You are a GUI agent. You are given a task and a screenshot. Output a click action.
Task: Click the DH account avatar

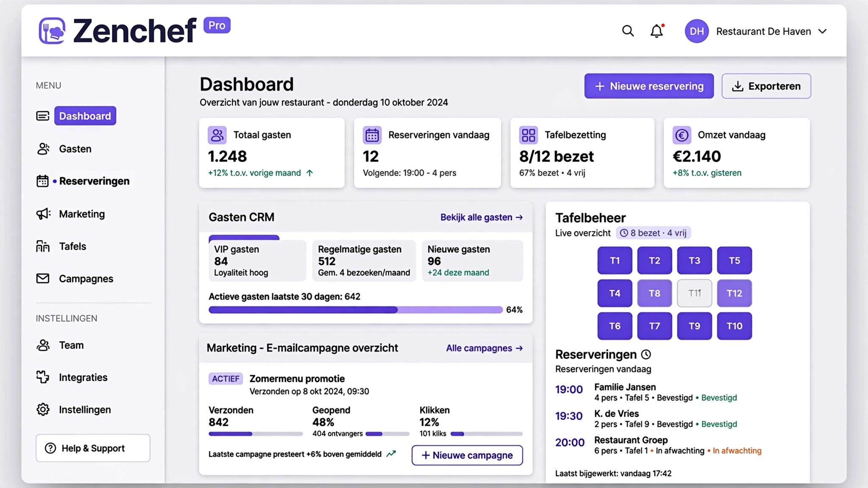click(696, 31)
